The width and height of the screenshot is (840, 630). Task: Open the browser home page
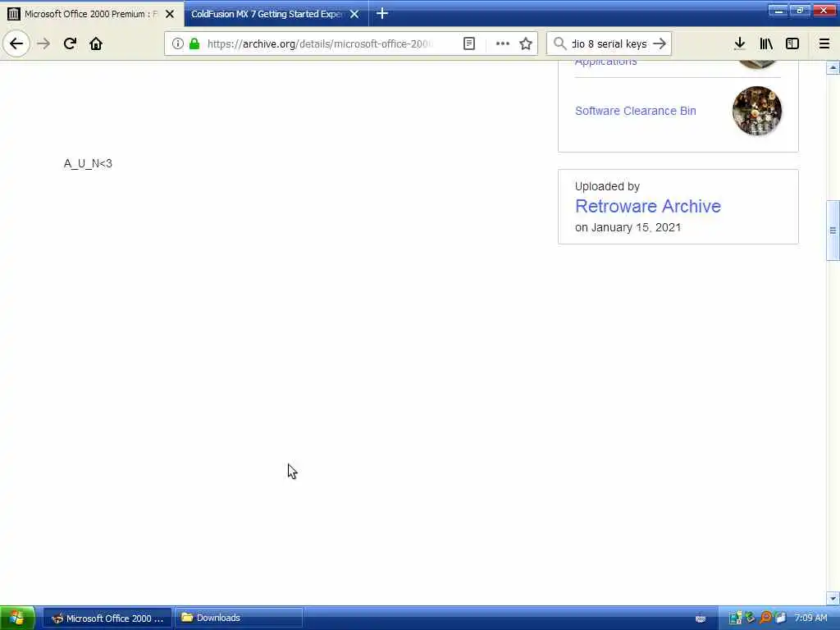click(96, 44)
